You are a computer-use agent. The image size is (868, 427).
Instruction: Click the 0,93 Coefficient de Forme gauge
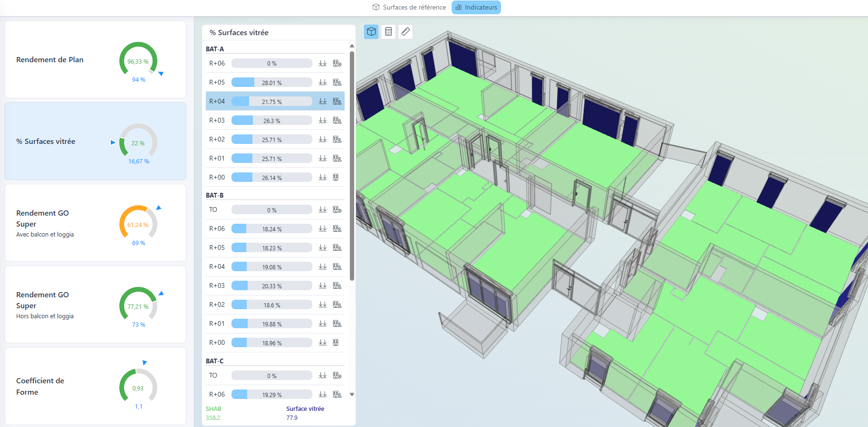click(138, 386)
